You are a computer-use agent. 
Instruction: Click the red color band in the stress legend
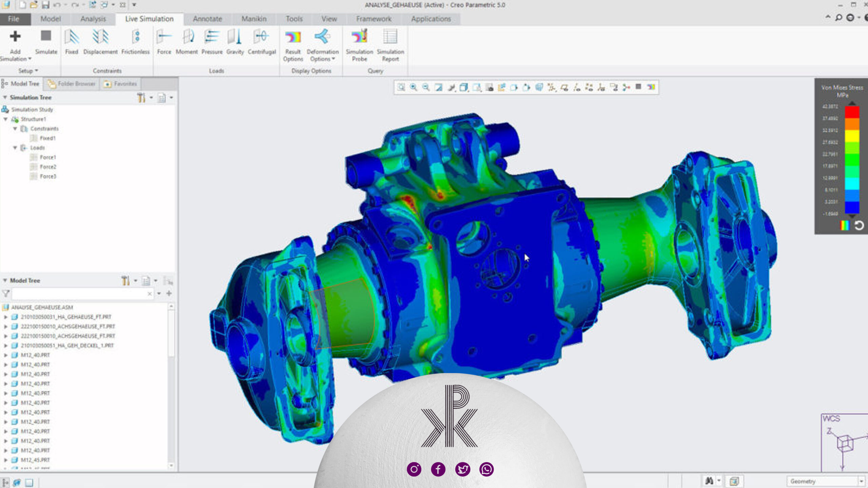click(x=851, y=112)
